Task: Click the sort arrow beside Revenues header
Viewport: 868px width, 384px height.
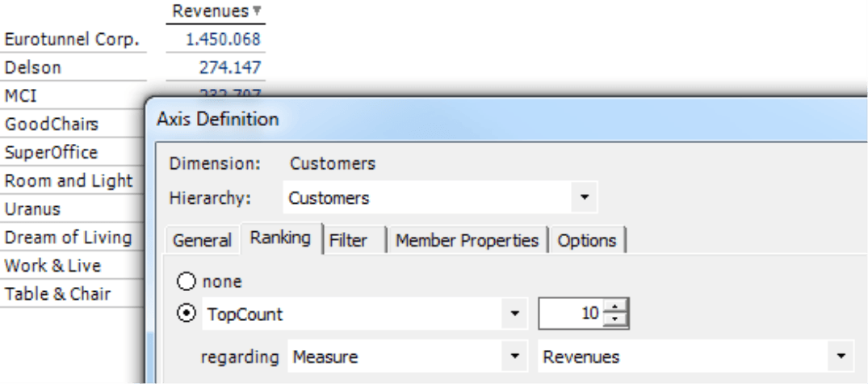Action: [257, 11]
